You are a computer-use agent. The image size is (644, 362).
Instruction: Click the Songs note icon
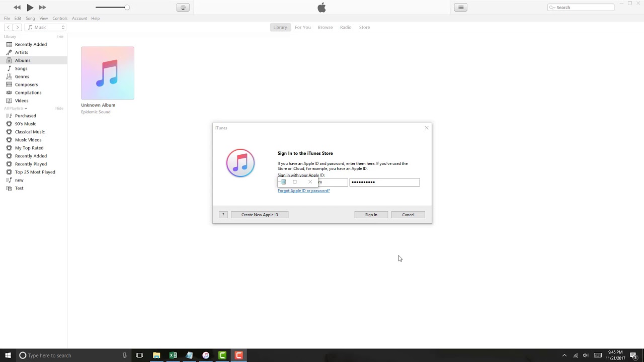tap(9, 68)
